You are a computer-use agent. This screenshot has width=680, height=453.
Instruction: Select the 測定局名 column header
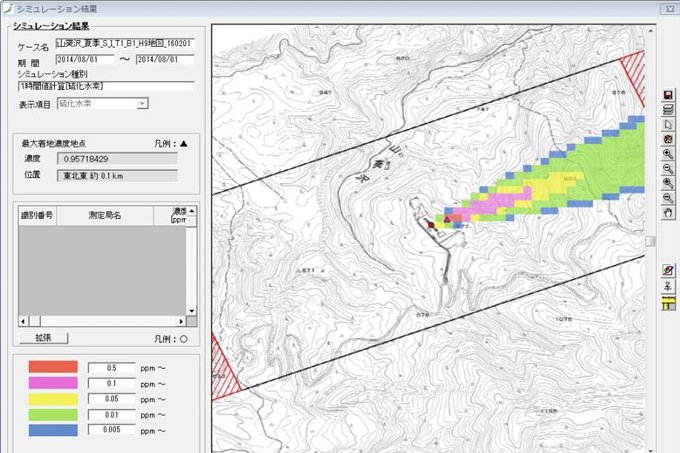tap(105, 215)
